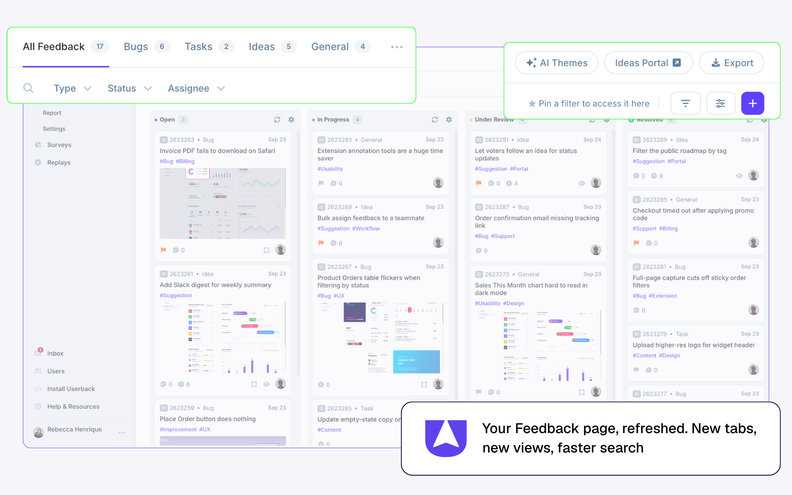Switch to the Ideas tab
The image size is (792, 495).
click(x=272, y=47)
